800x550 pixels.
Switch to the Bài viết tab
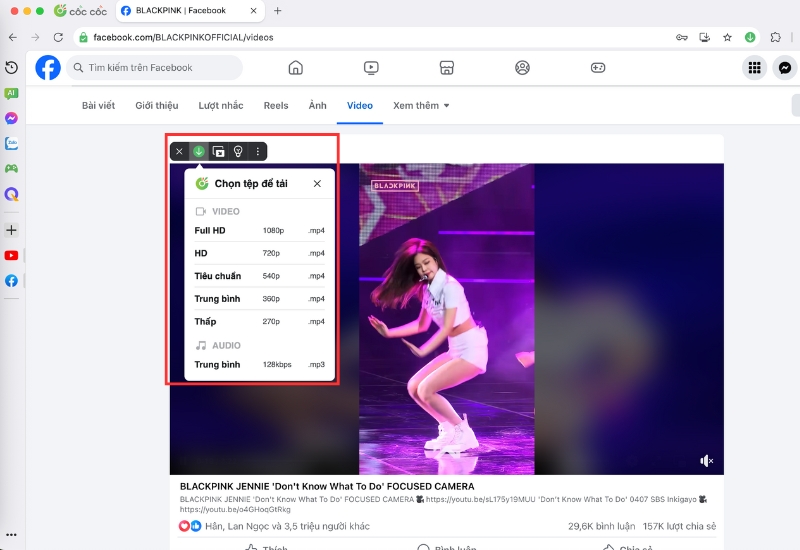pos(98,106)
